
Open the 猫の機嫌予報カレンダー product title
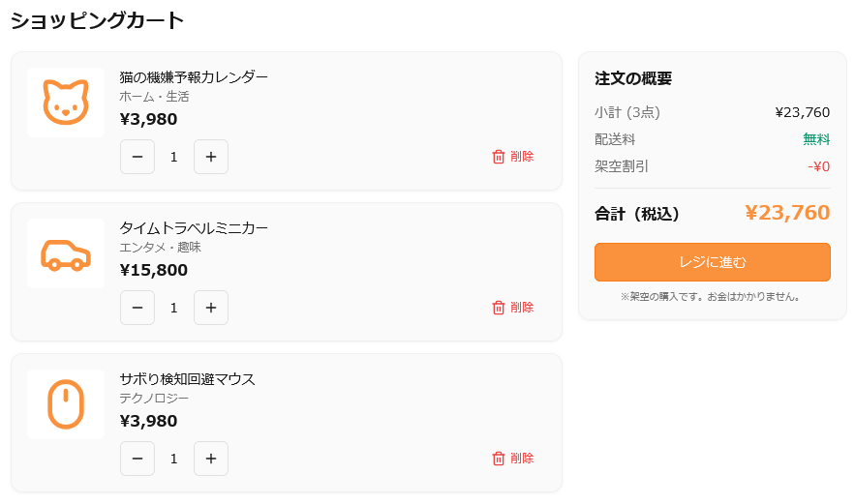click(194, 77)
